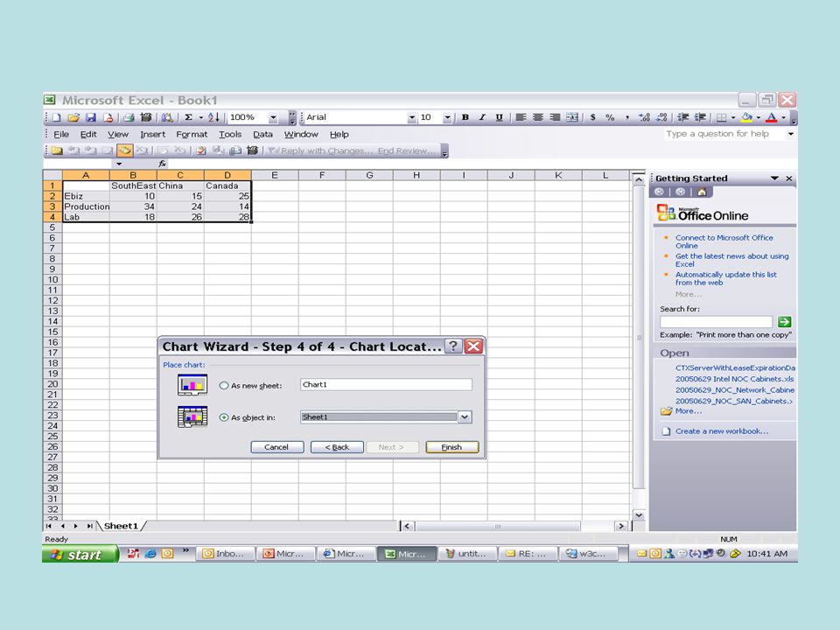Click the Back button in Chart Wizard

[337, 447]
